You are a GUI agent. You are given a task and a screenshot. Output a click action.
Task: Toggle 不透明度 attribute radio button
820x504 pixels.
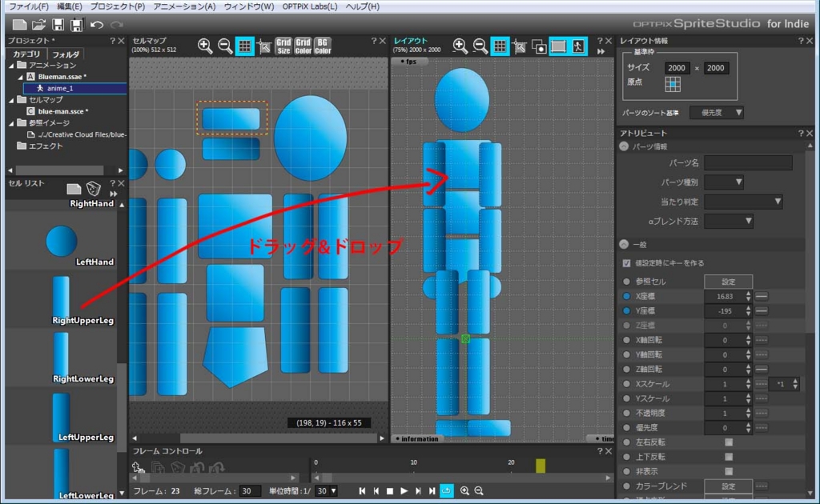coord(626,413)
